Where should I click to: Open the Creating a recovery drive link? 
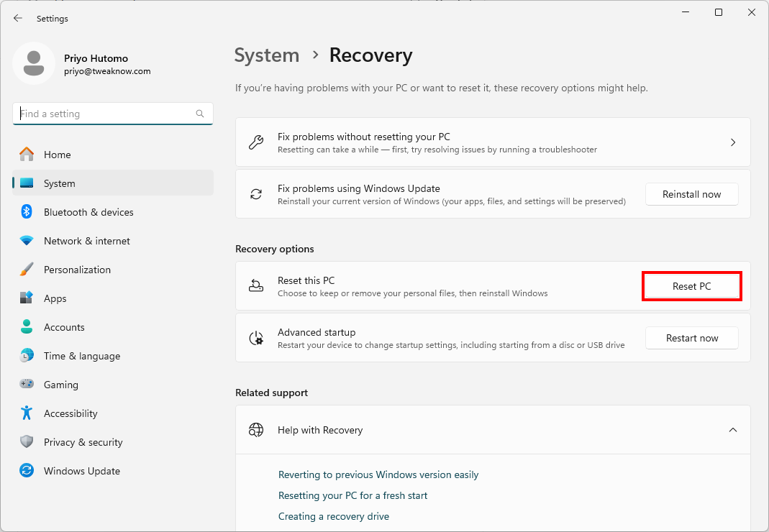[x=333, y=516]
